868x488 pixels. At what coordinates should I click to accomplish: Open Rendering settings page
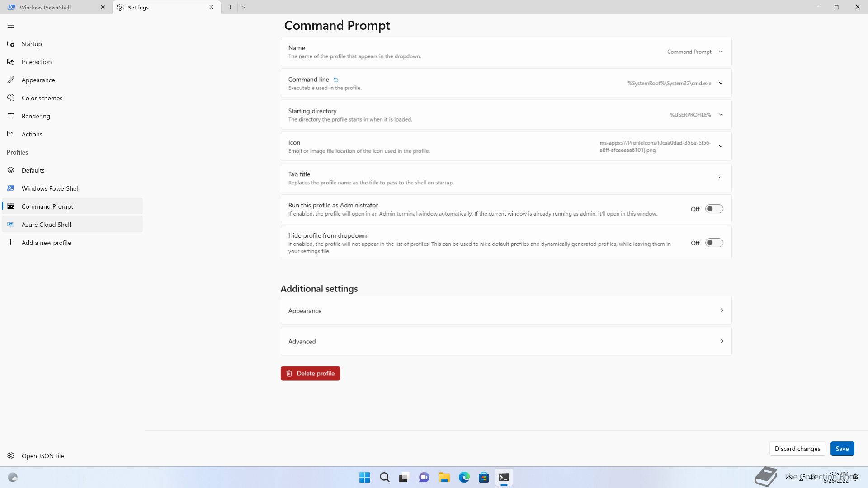72,116
